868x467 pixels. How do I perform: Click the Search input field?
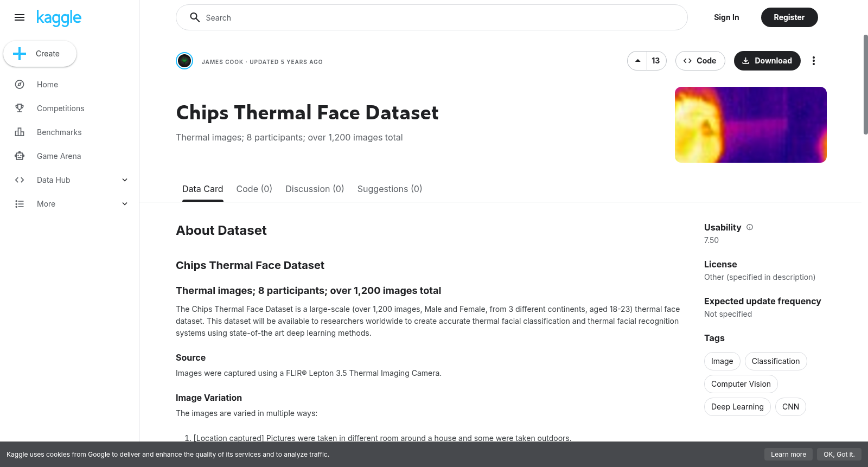coord(432,17)
